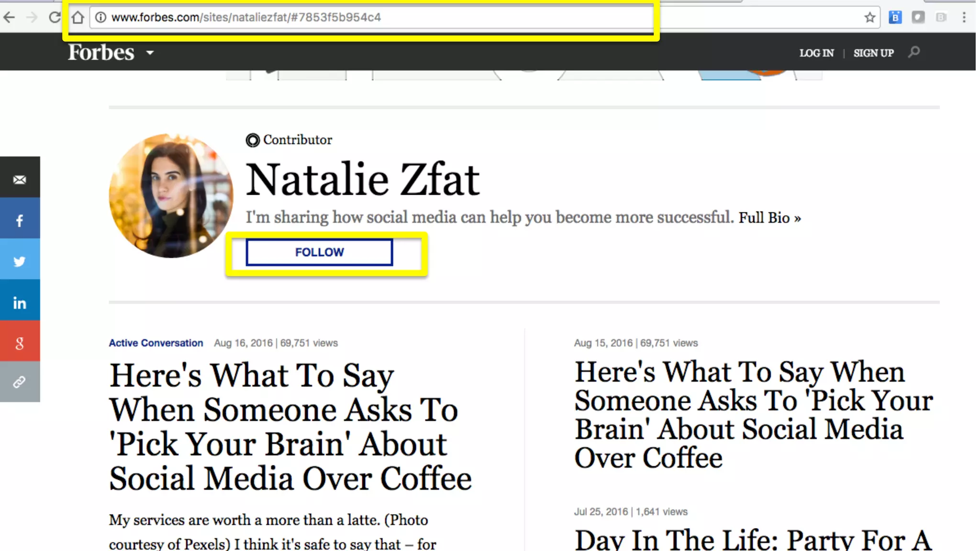Bookmark page with star icon
This screenshot has width=980, height=551.
869,18
